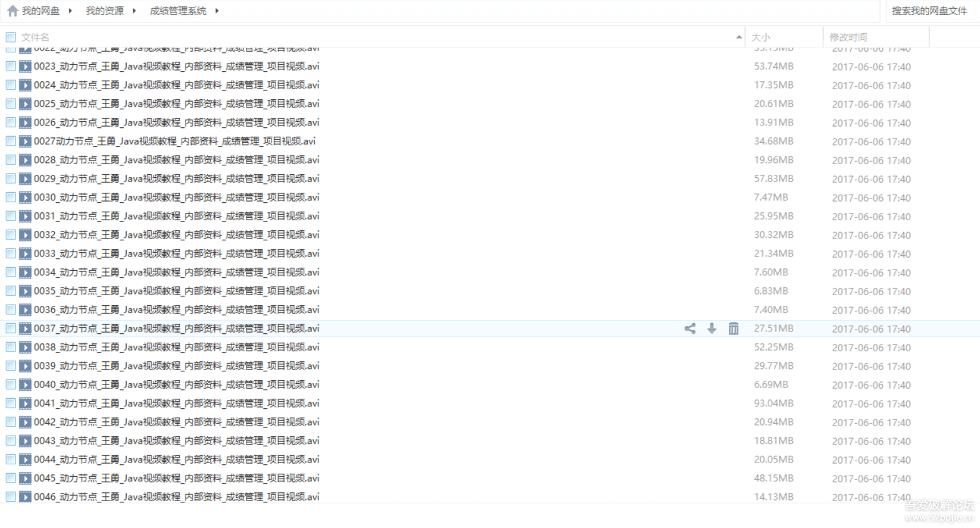The height and width of the screenshot is (528, 980).
Task: Open the file name starting with 0027动力节点
Action: (x=175, y=141)
